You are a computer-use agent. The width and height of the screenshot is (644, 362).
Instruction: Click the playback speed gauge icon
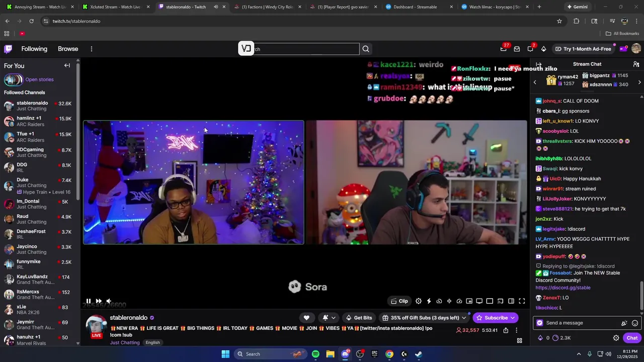459,301
